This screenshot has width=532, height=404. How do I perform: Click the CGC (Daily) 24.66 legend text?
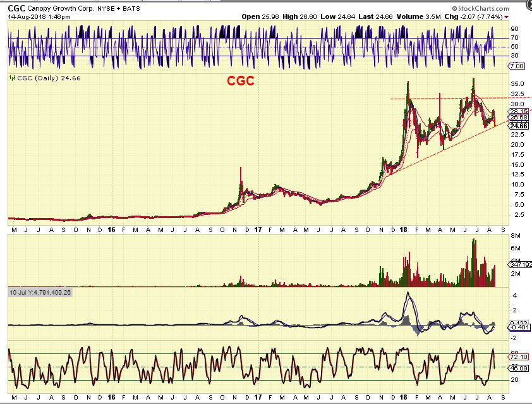point(49,78)
